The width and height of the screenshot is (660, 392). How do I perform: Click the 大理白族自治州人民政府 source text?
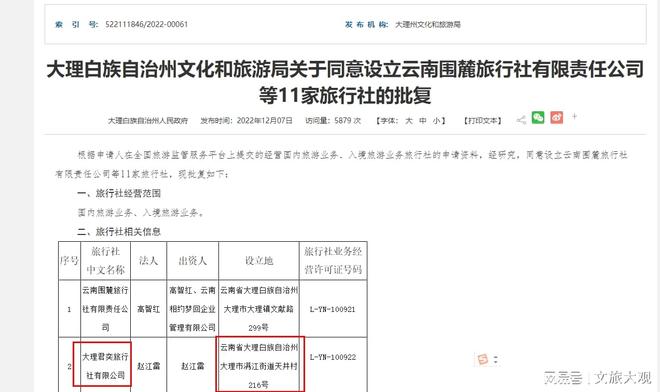pyautogui.click(x=148, y=121)
